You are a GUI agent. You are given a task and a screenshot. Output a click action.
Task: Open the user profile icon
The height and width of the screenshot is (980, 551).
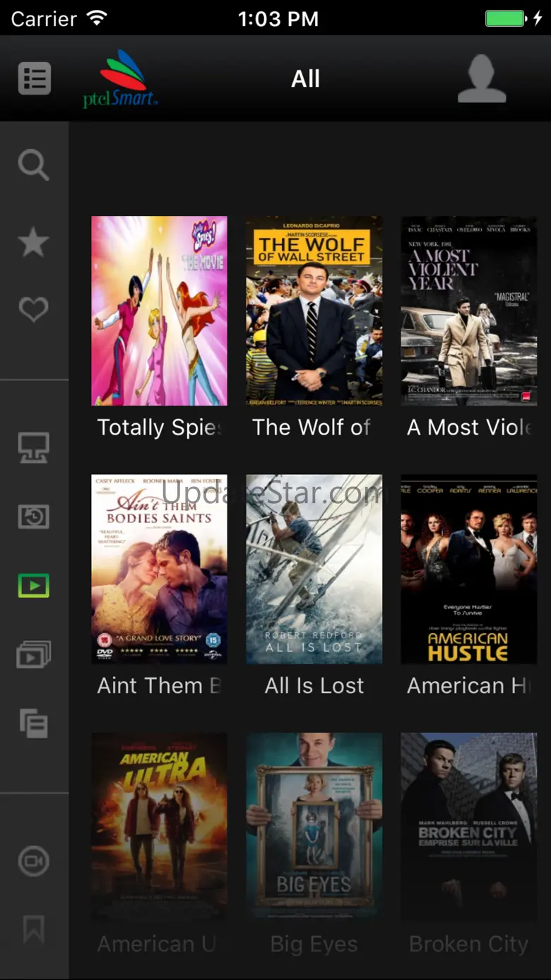(x=482, y=78)
